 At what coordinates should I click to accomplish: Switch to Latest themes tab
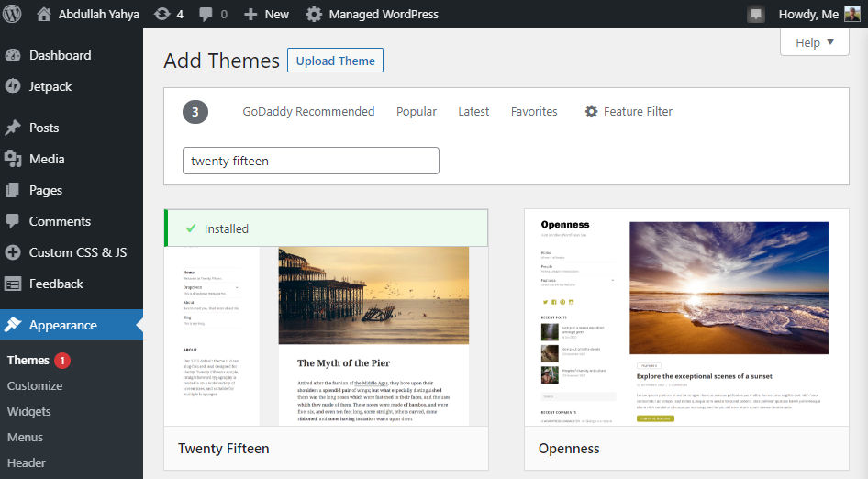473,111
